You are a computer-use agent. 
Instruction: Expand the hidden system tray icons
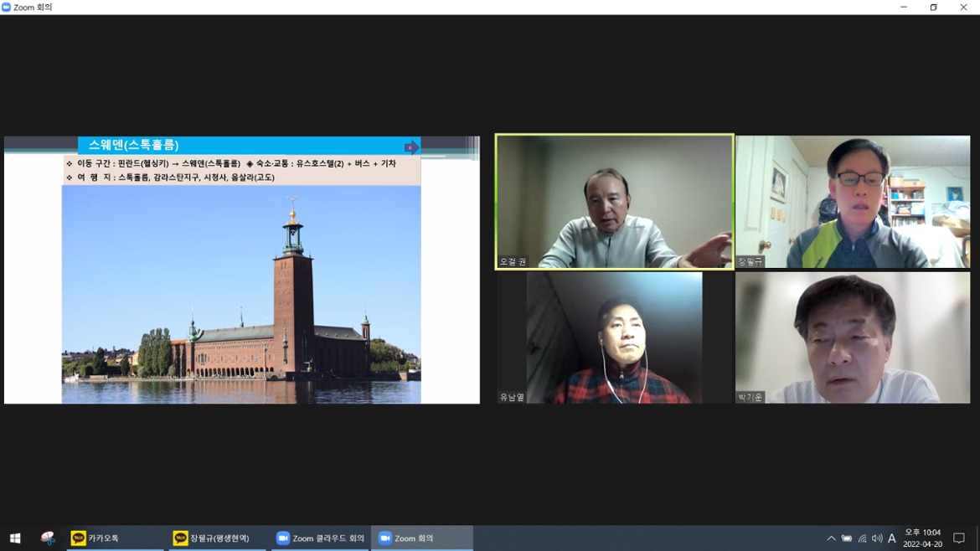[831, 538]
